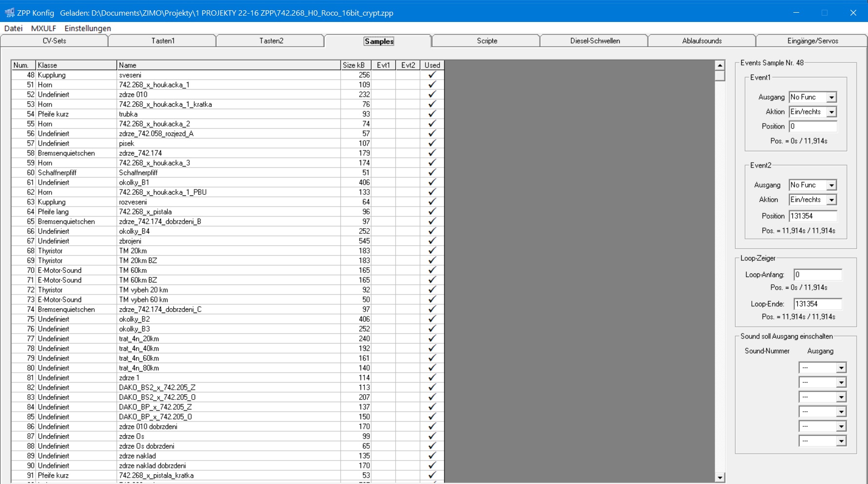Open Event1 Aktion dropdown
868x484 pixels.
[x=831, y=112]
